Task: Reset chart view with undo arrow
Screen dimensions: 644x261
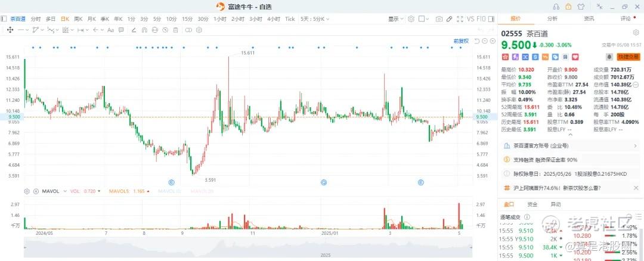Action: [x=477, y=41]
